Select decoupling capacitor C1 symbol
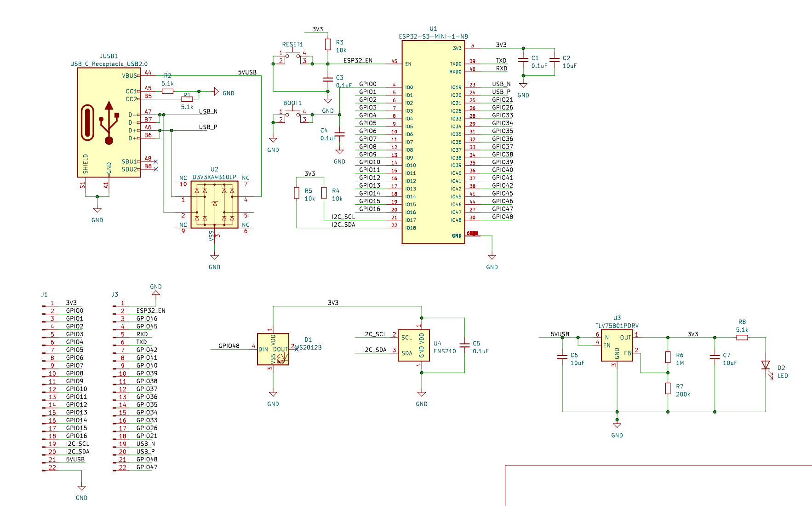Viewport: 812px width, 506px height. 523,60
